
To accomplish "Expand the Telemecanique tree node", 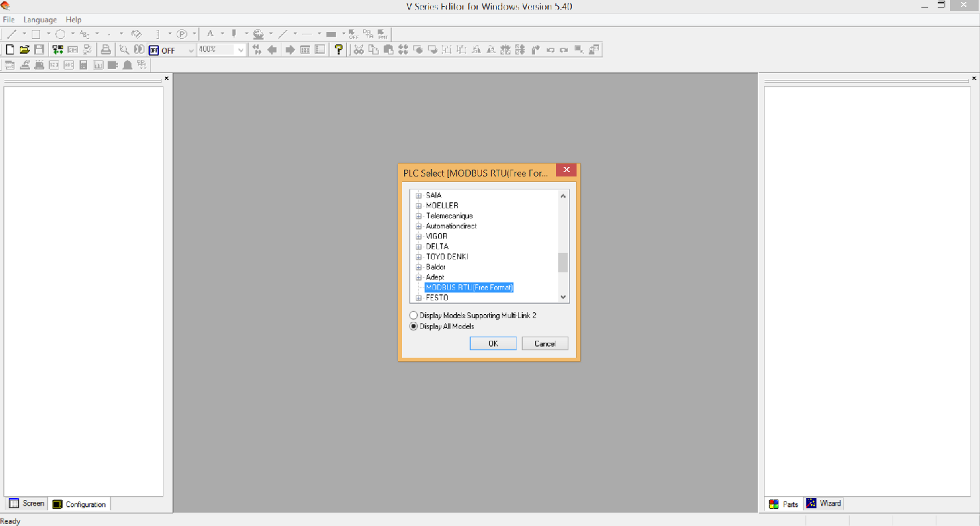I will tap(418, 216).
